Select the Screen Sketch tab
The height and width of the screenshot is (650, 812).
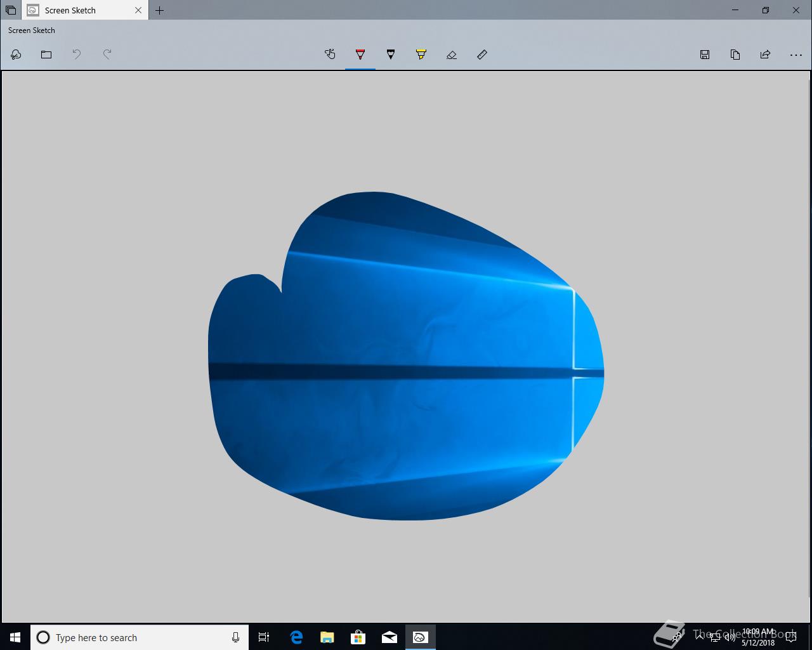click(x=85, y=10)
